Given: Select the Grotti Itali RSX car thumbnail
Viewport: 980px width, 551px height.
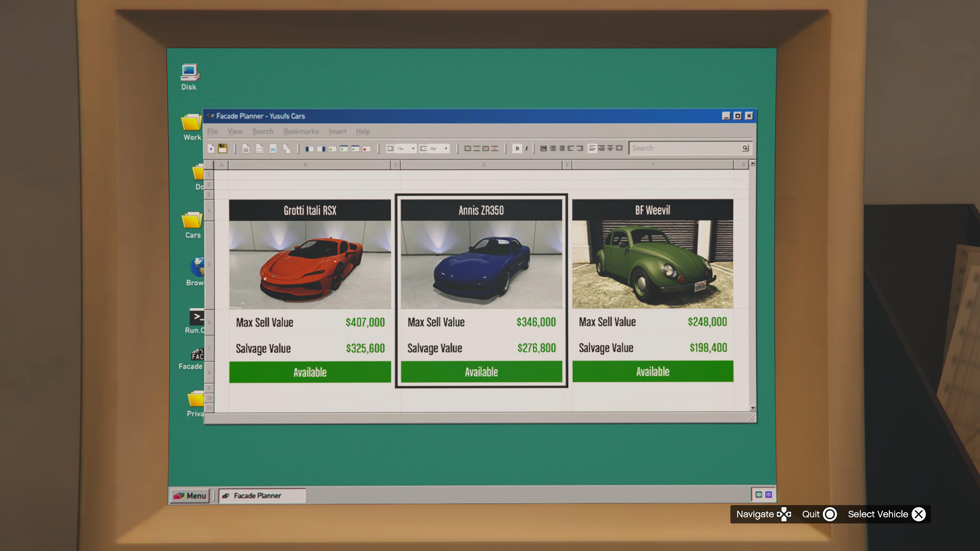Looking at the screenshot, I should point(310,265).
